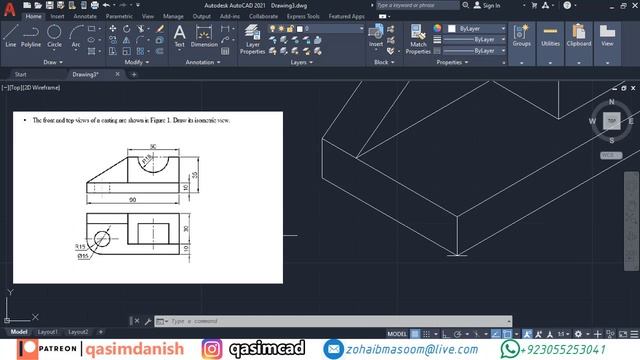Click the Dimension tool

(x=204, y=36)
